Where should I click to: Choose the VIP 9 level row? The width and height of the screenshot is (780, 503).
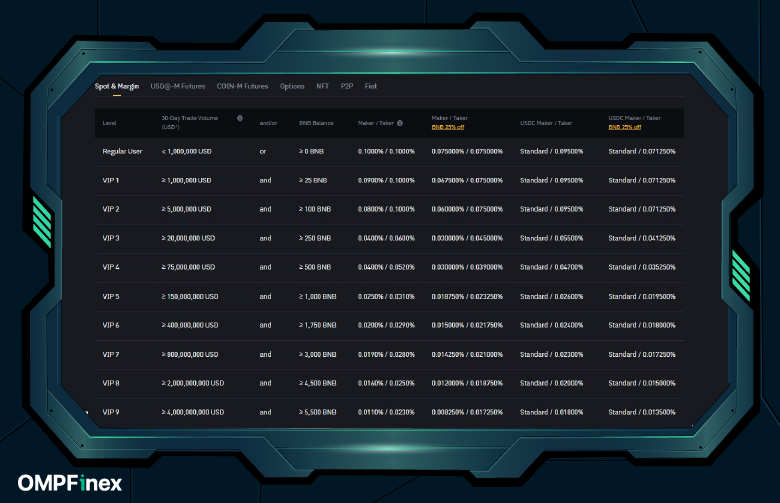[x=110, y=412]
